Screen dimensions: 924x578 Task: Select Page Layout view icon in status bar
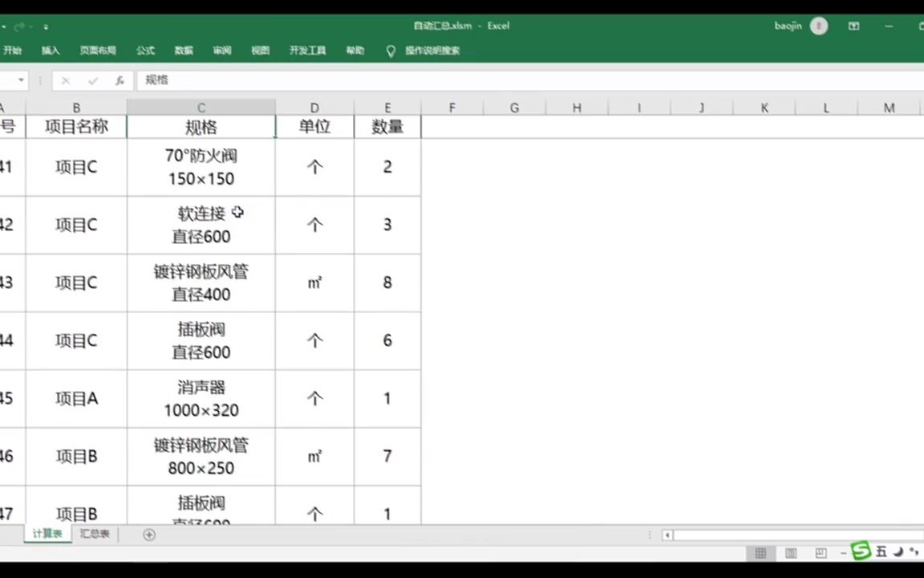point(791,553)
